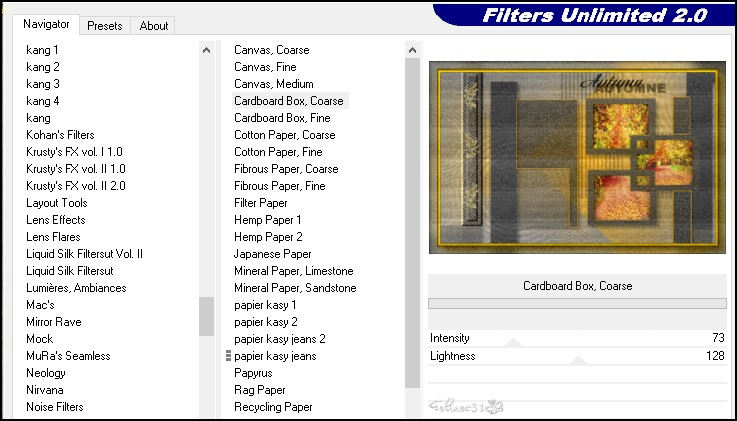
Task: Select the 'kang 1' filter category
Action: [x=42, y=50]
